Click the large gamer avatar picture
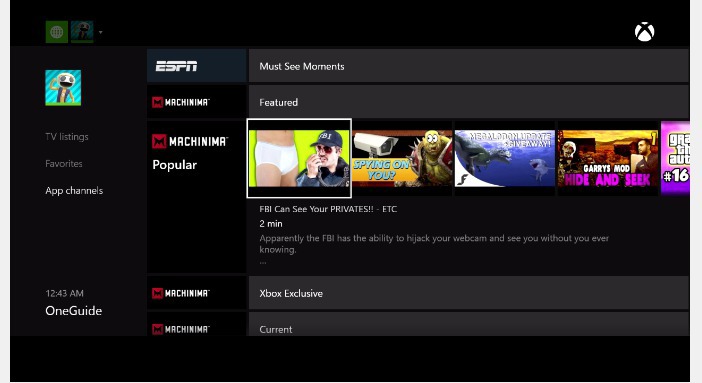The image size is (702, 383). coord(63,88)
